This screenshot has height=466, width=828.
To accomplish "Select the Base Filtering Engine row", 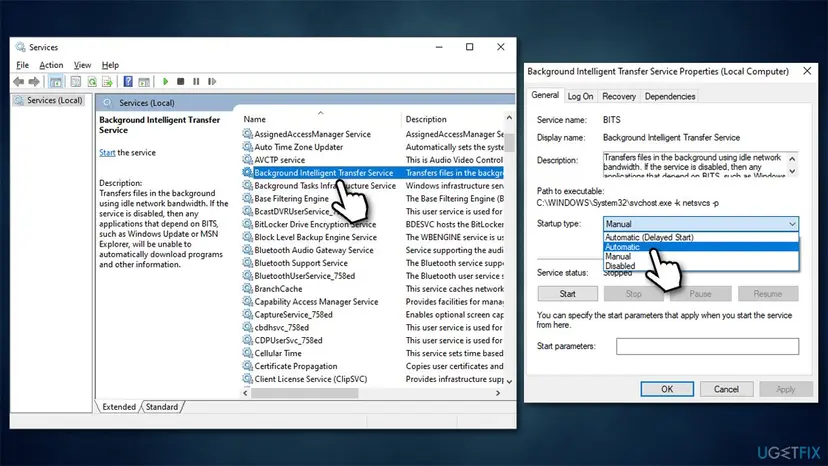I will point(373,199).
